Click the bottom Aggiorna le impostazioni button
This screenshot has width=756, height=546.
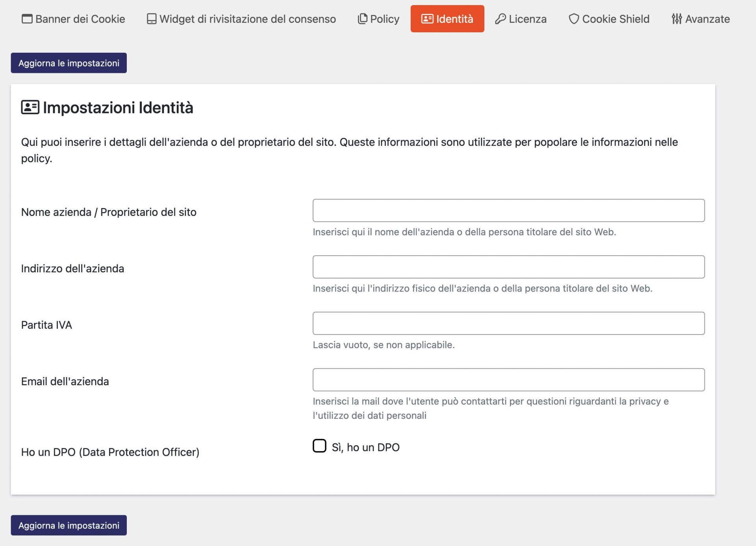(x=69, y=525)
